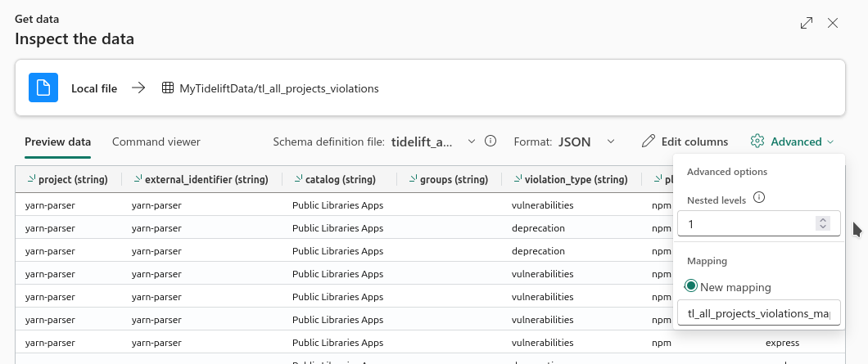Click the second row's deprecation cell
This screenshot has height=364, width=868.
click(x=538, y=228)
